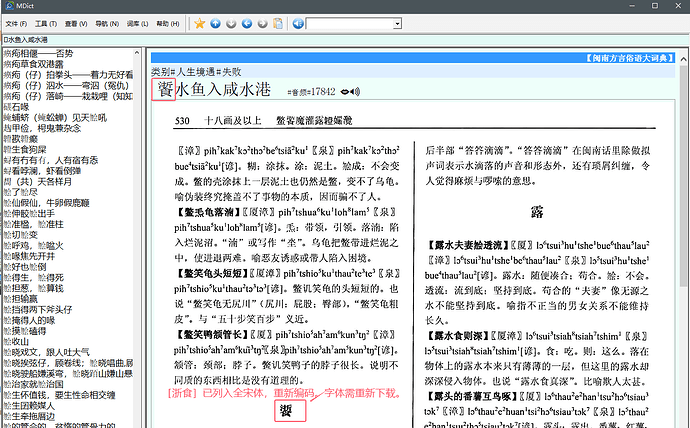690x428 pixels.
Task: Go to next entry with gray down arrow
Action: click(x=231, y=23)
